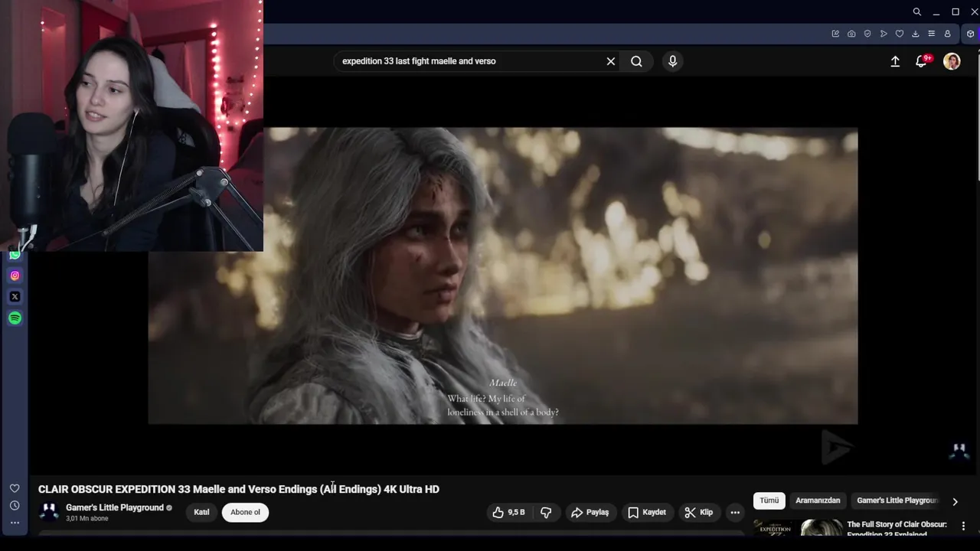Click the Full Story of Clair Obscur title

(x=897, y=529)
